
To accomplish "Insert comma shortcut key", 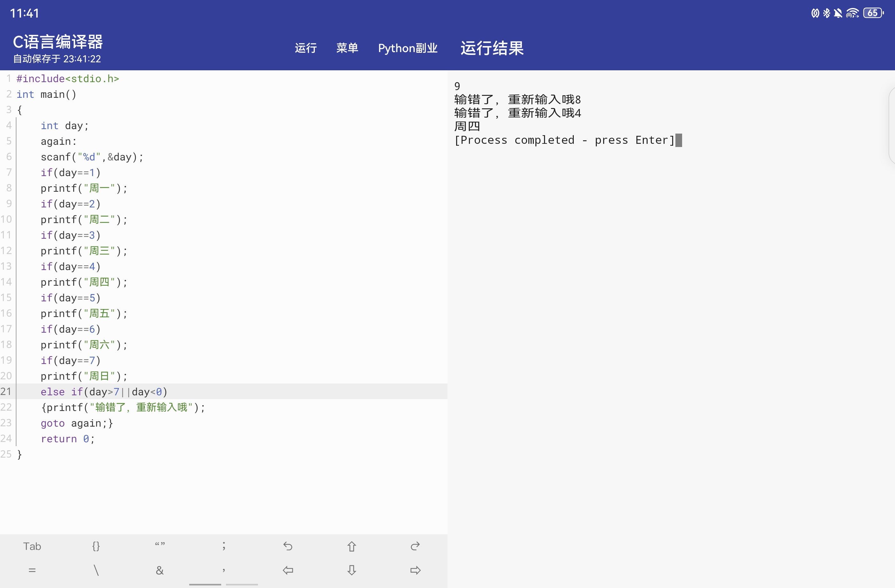I will (224, 570).
